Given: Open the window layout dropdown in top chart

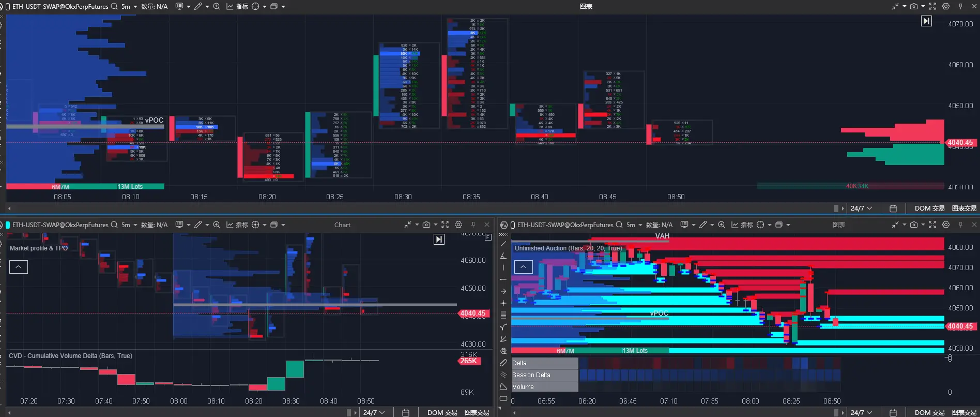Looking at the screenshot, I should tap(278, 7).
